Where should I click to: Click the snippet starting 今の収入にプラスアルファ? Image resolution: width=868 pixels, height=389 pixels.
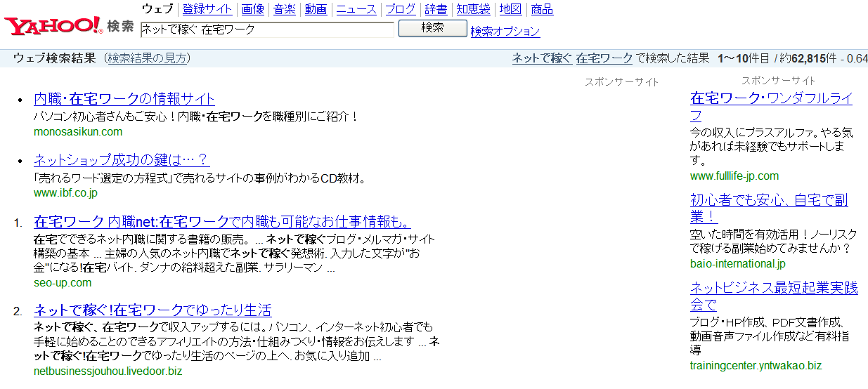tap(772, 146)
